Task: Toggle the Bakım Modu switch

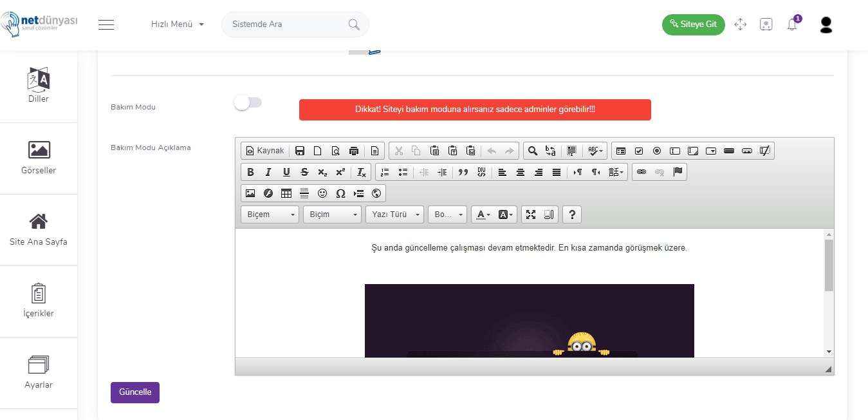Action: click(248, 102)
